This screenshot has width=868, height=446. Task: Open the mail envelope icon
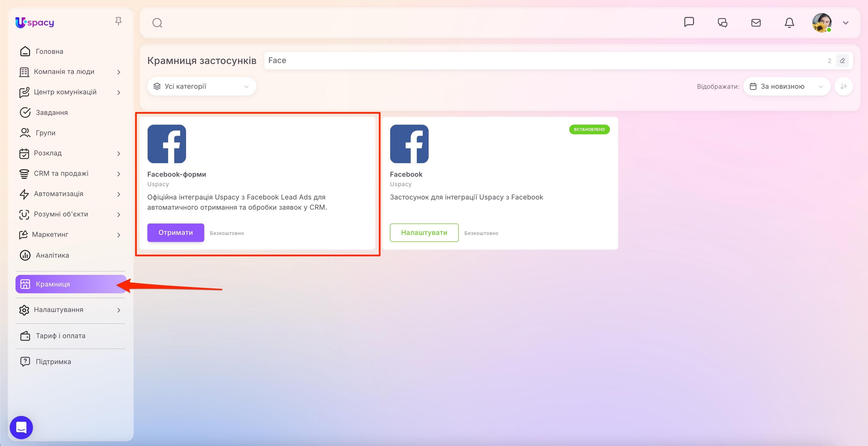click(x=756, y=23)
